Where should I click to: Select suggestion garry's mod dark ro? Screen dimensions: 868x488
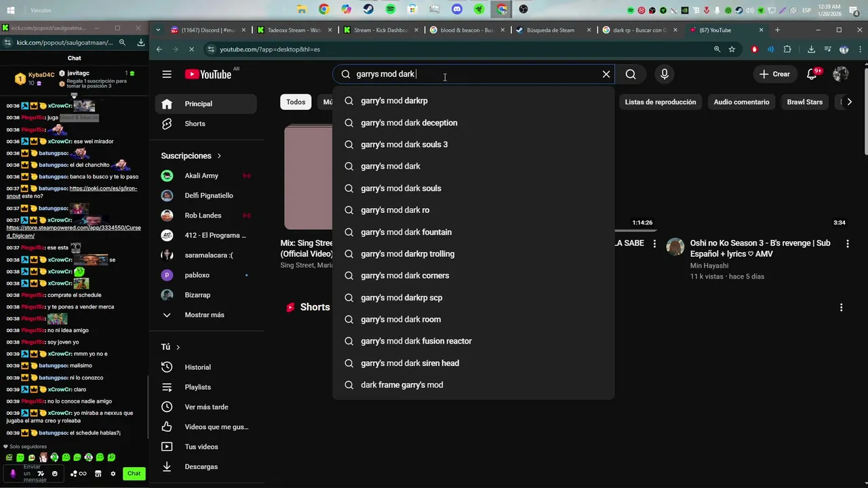[473, 210]
